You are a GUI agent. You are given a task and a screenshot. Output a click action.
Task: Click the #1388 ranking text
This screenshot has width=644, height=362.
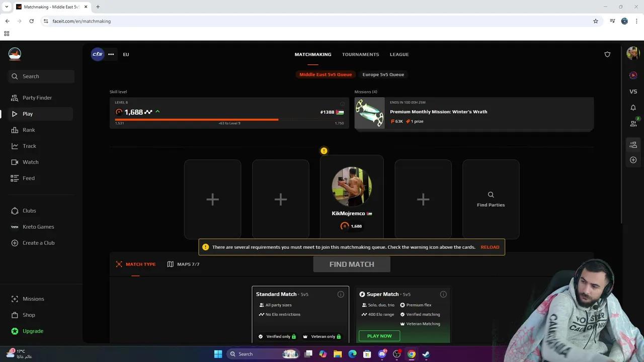(x=327, y=112)
